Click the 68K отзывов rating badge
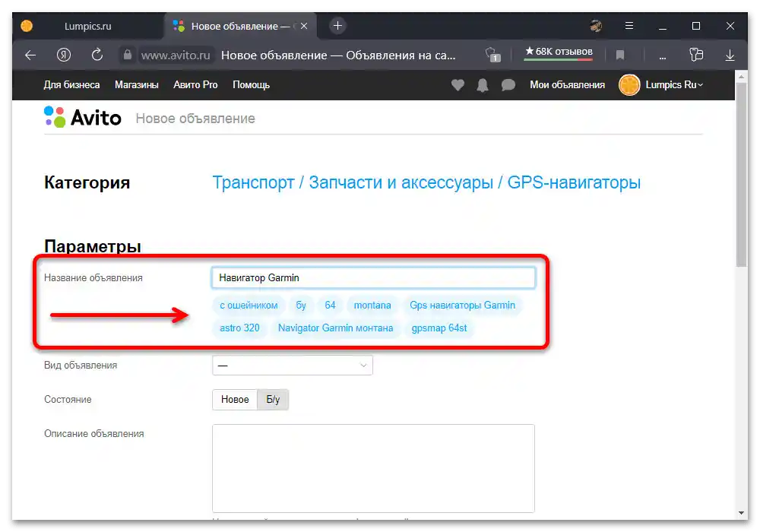The image size is (760, 532). point(559,52)
